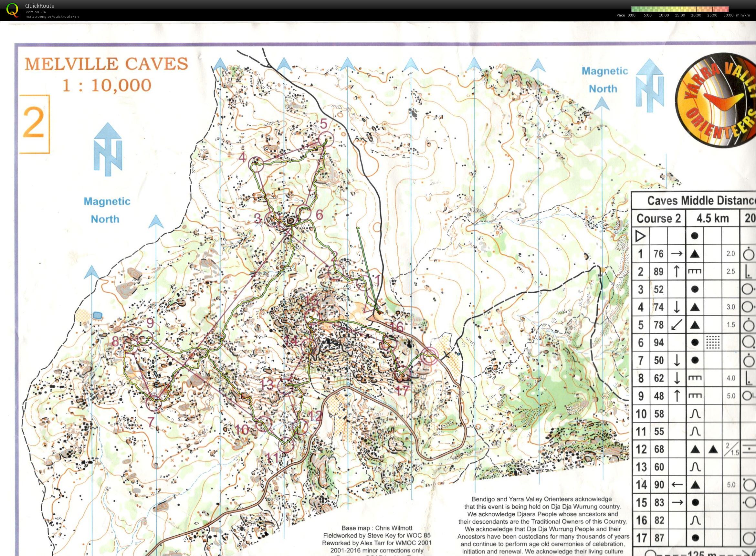Click the double-circle finish marker on map
This screenshot has width=756, height=556.
click(x=429, y=356)
